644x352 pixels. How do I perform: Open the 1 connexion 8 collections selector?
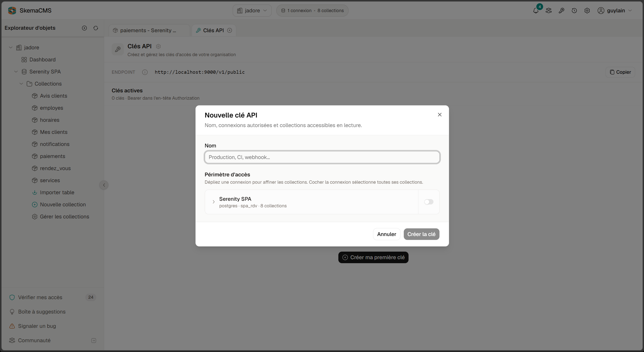[x=312, y=11]
